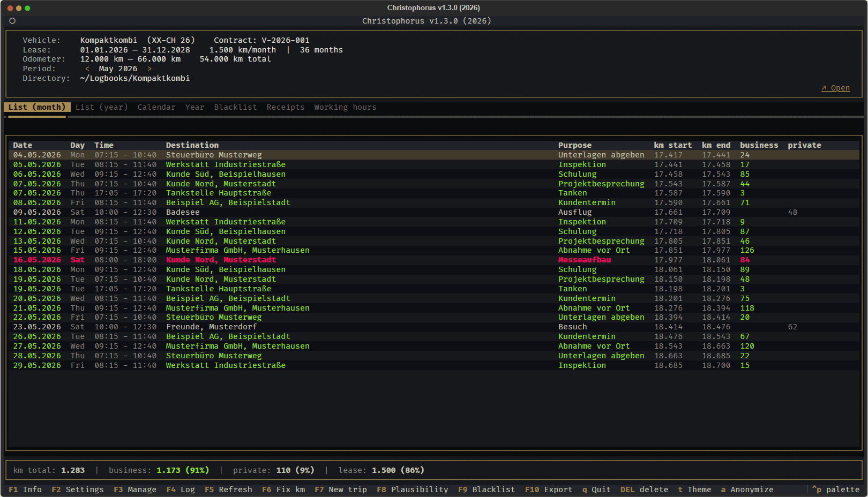Open F3 Manage
This screenshot has width=868, height=497.
point(135,490)
